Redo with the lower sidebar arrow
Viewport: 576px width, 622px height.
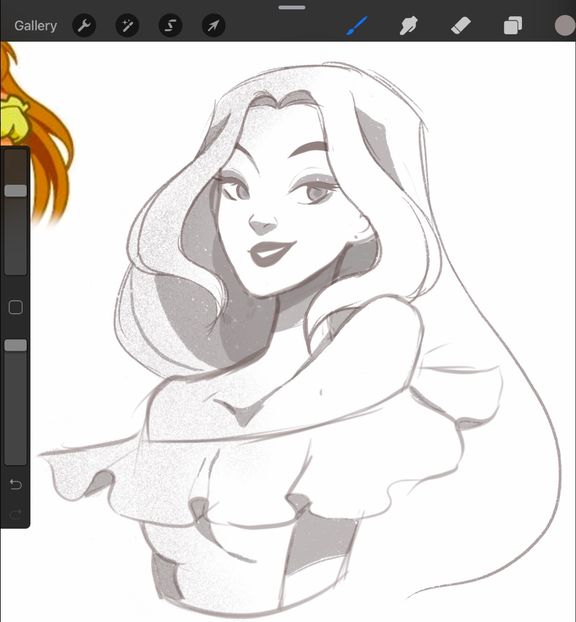(15, 514)
